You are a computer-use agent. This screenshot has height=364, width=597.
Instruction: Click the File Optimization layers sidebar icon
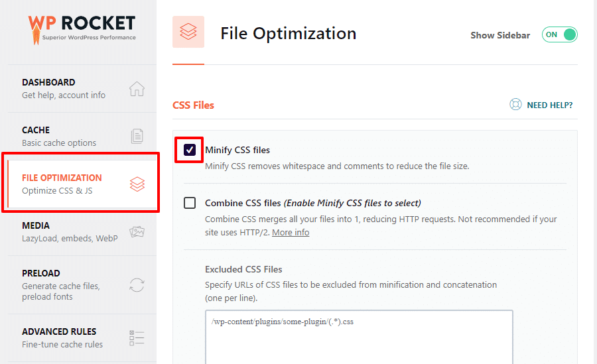137,184
